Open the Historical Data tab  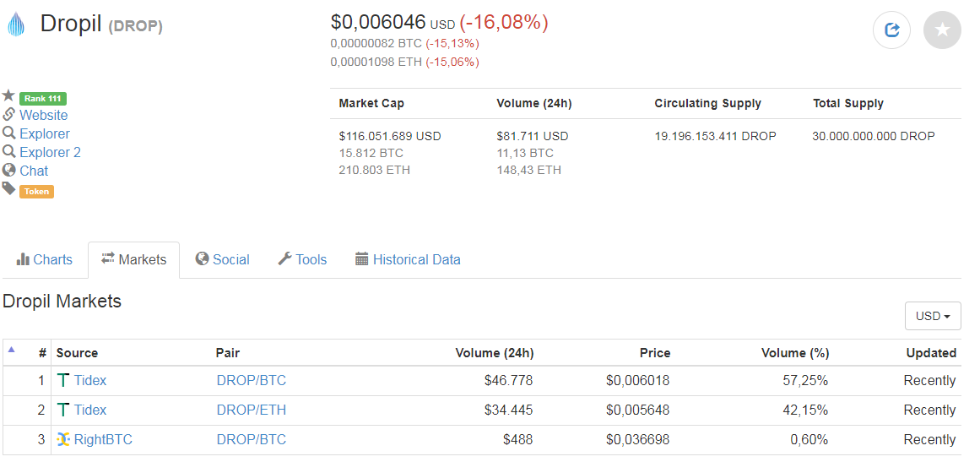[409, 259]
